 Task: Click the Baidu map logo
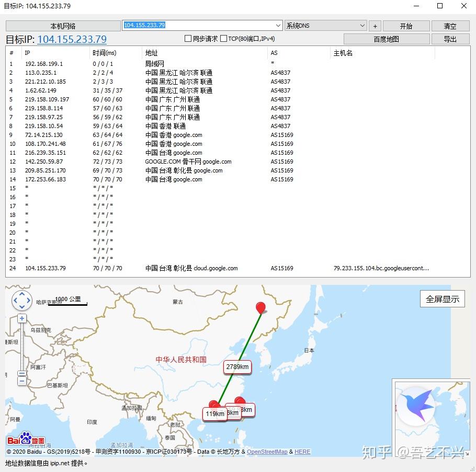[x=26, y=439]
